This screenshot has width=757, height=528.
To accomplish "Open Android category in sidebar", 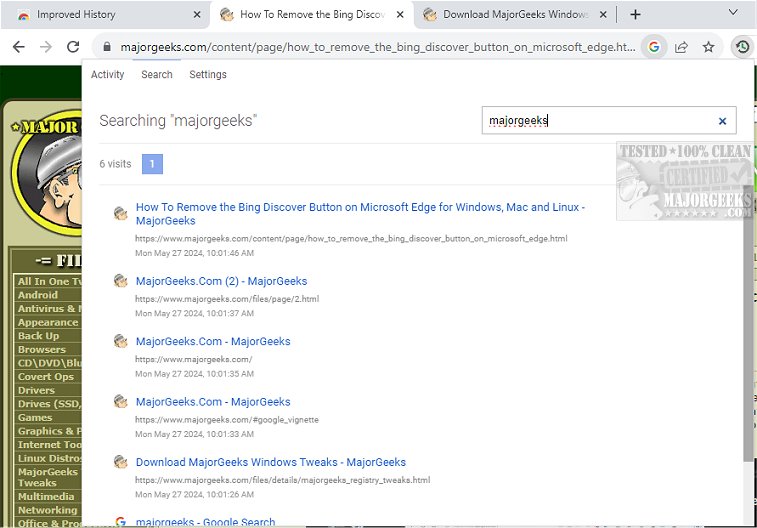I will tap(38, 294).
